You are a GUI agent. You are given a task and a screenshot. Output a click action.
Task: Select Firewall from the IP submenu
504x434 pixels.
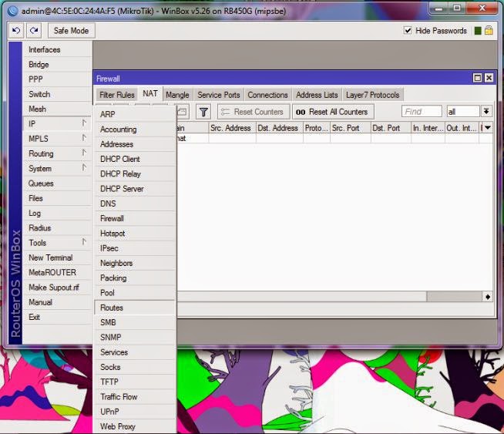tap(135, 218)
